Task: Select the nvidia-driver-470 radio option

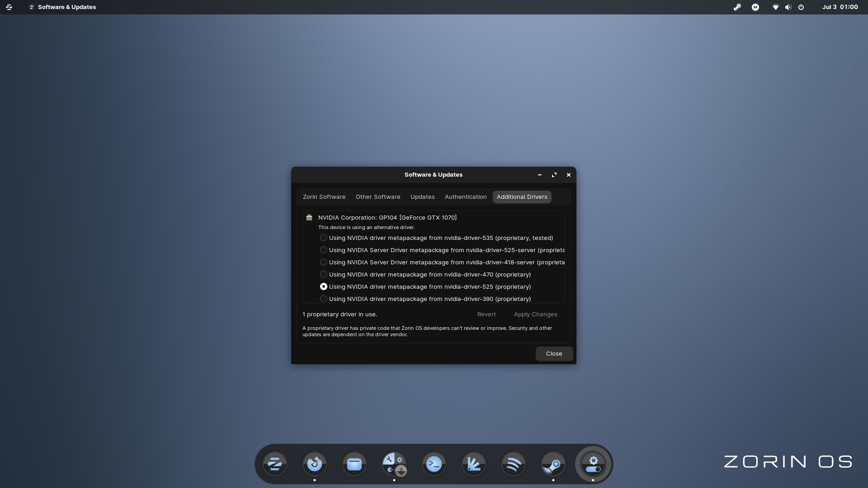Action: click(324, 274)
